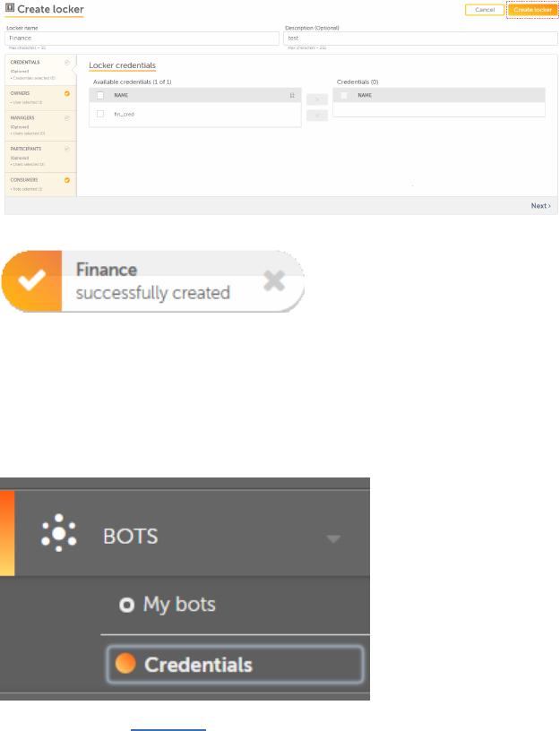Screen dimensions: 560x731
Task: Open the BOTS menu section
Action: [185, 533]
